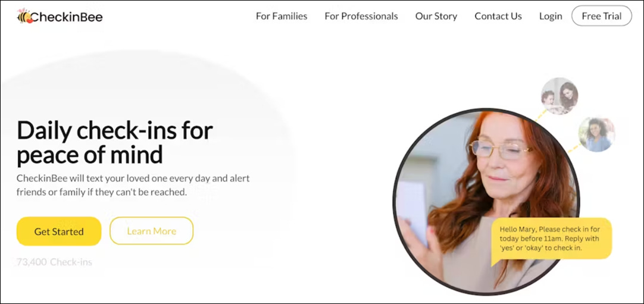This screenshot has height=304, width=644.
Task: Open the For Professionals page
Action: click(361, 17)
